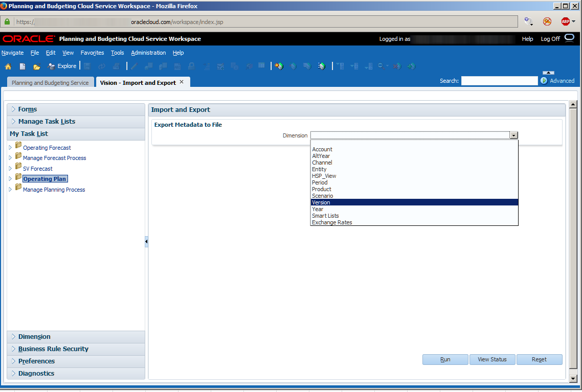Image resolution: width=582 pixels, height=392 pixels.
Task: Click the Advanced search link
Action: [562, 80]
